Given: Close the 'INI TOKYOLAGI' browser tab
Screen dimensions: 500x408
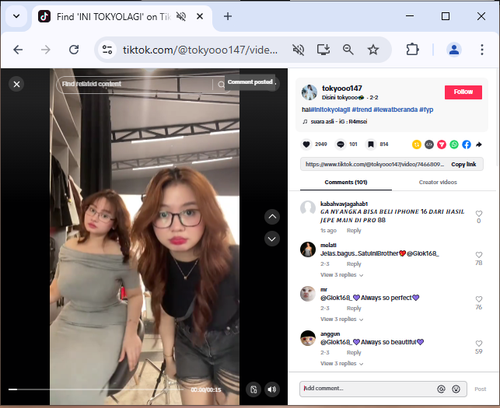Looking at the screenshot, I should pyautogui.click(x=200, y=16).
